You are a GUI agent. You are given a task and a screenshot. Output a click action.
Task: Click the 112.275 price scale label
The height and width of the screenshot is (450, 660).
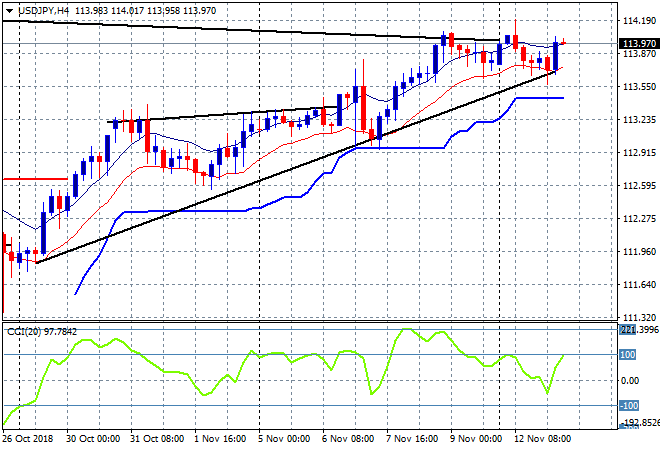[x=639, y=219]
